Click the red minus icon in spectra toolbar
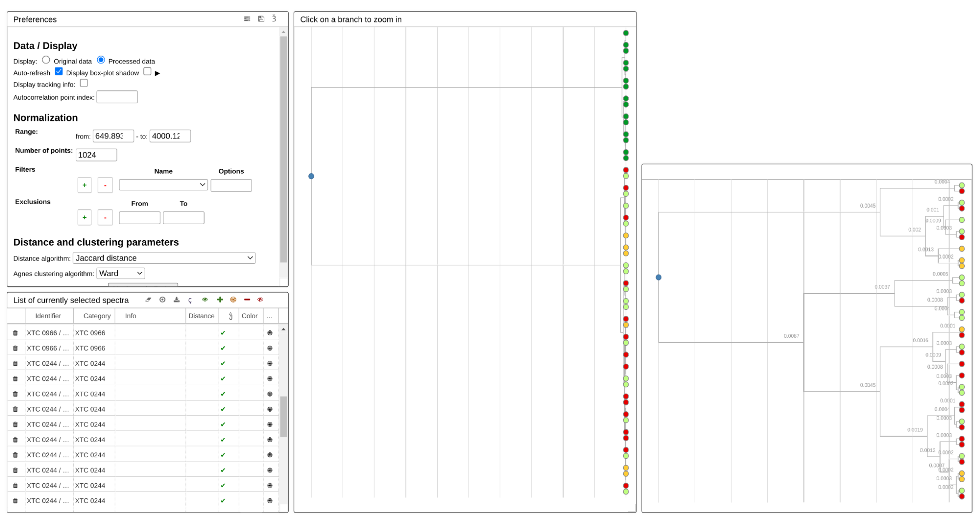980x520 pixels. tap(247, 300)
